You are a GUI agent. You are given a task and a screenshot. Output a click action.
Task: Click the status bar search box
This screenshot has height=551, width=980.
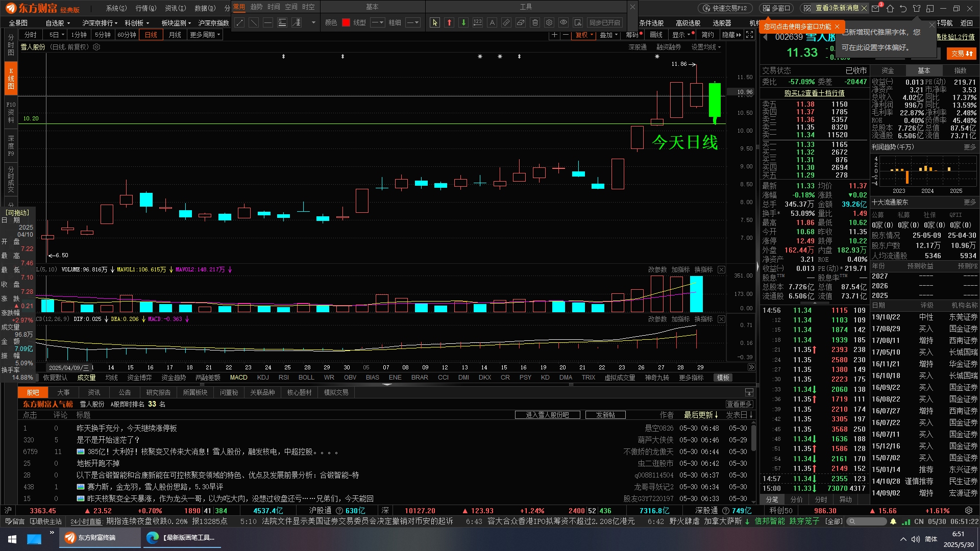point(867,521)
